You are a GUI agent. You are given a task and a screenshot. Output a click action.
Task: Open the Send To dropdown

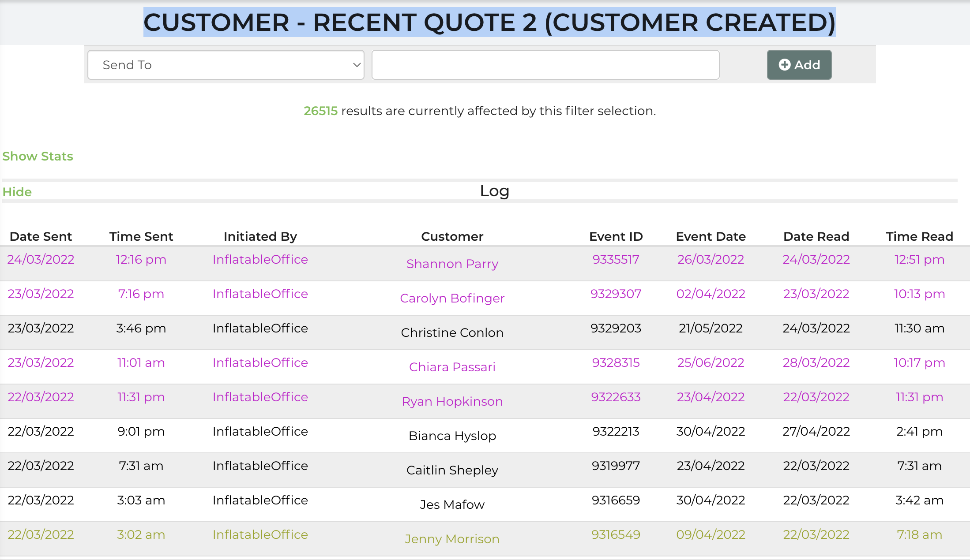226,65
